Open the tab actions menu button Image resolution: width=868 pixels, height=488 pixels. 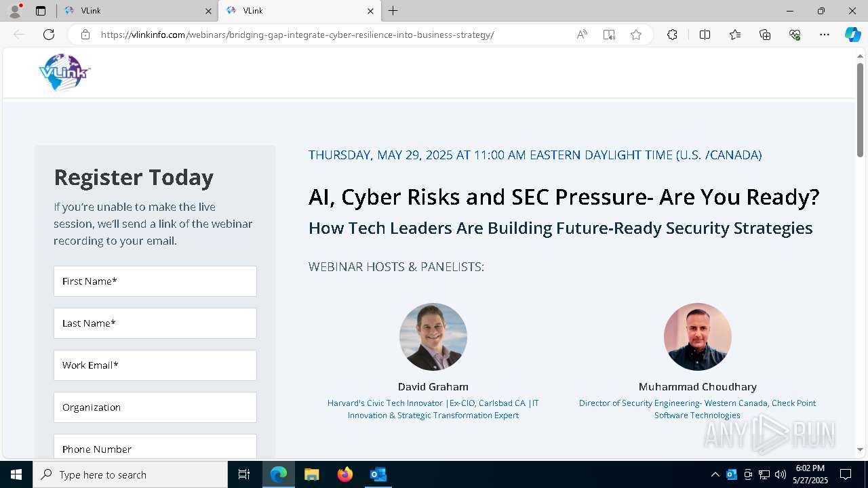[x=41, y=11]
